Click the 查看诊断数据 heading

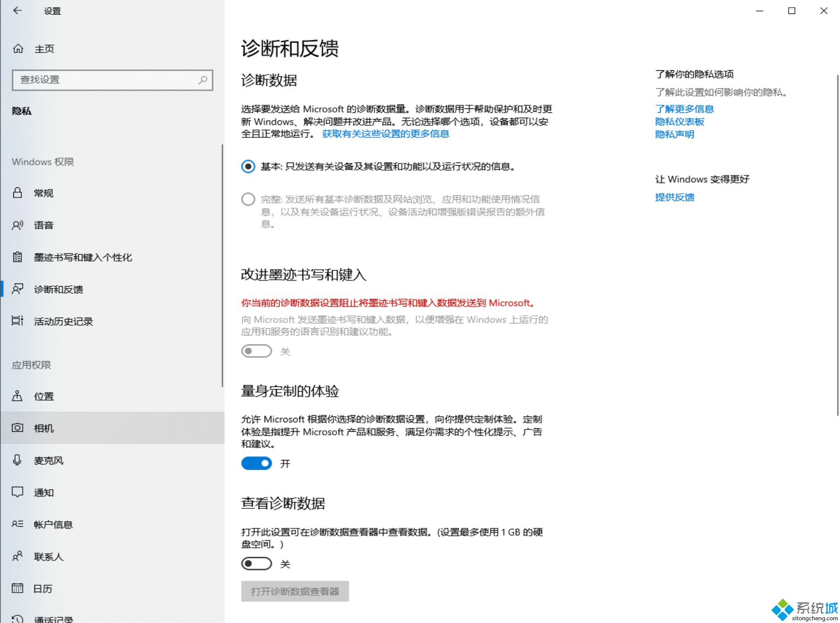coord(283,503)
